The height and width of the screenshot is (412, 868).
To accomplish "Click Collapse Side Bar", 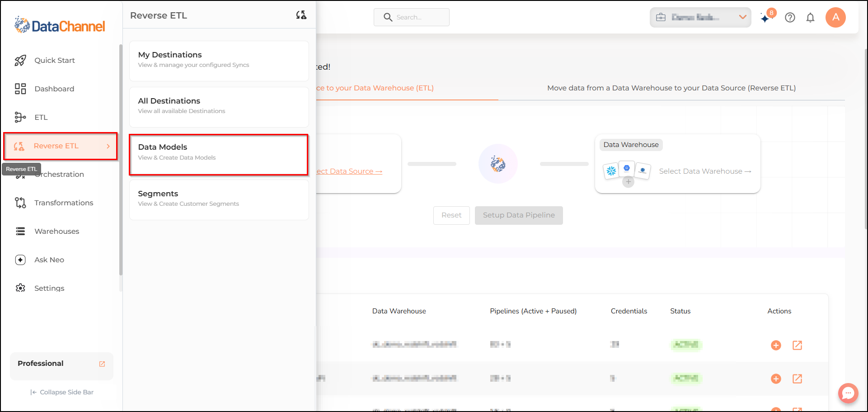I will click(62, 392).
